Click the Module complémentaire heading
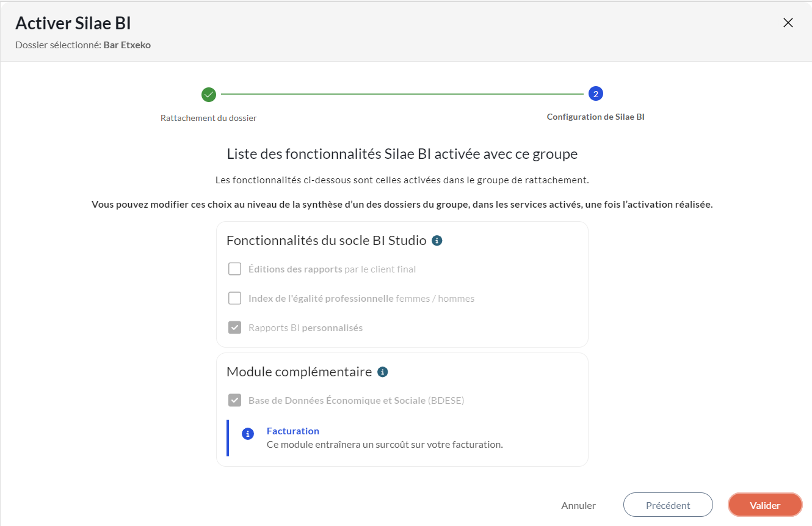 (x=299, y=372)
